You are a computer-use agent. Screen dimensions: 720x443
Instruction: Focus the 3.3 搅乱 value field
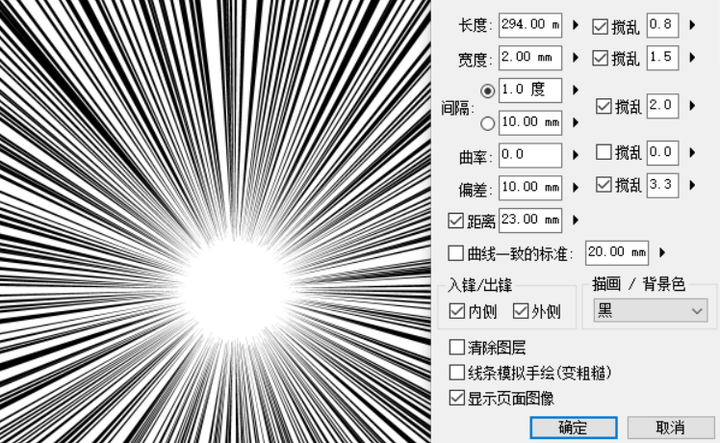pyautogui.click(x=663, y=185)
